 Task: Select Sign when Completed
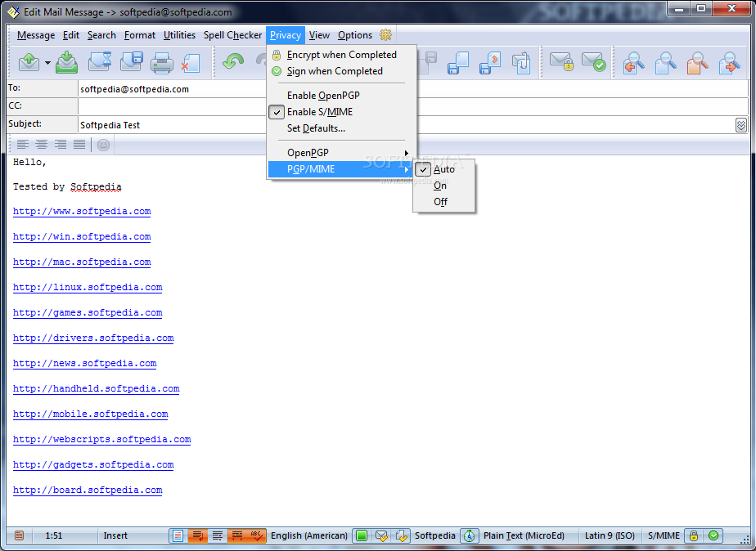click(341, 71)
